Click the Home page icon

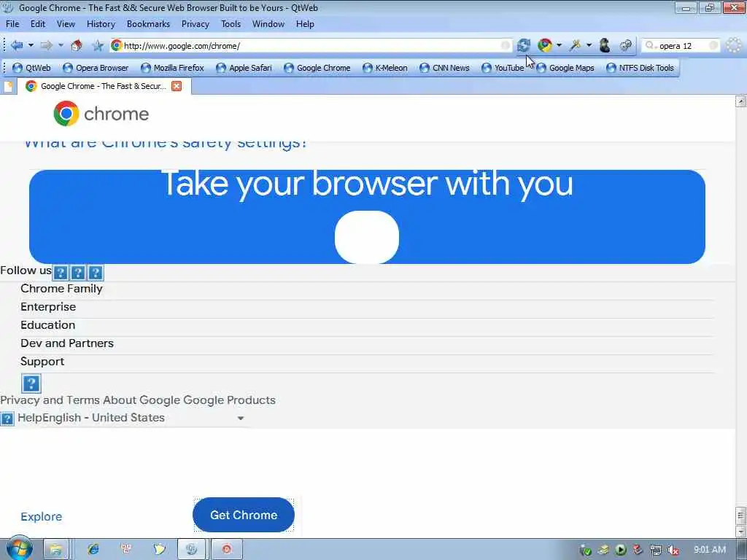[x=76, y=46]
